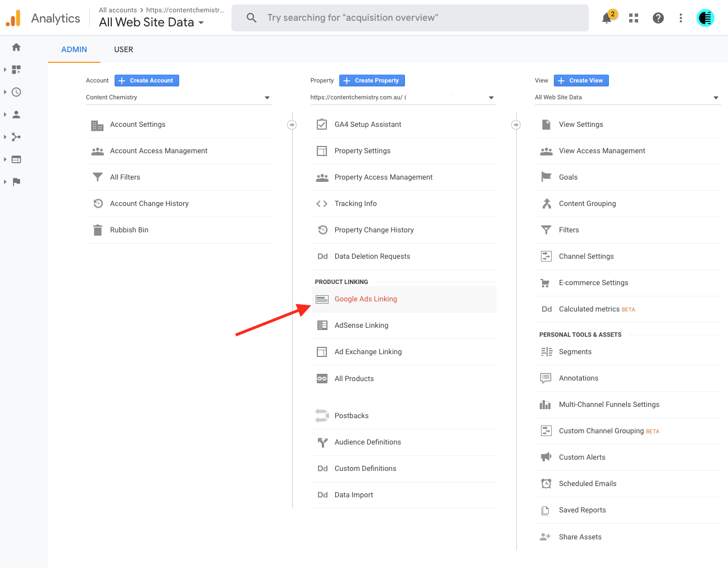Open Ad Exchange Linking
Viewport: 728px width, 568px height.
(404, 352)
